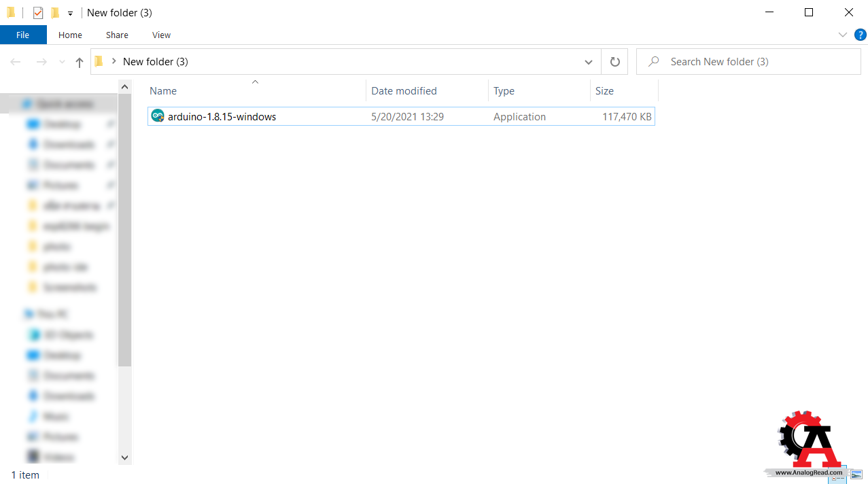Click the navigation pane scrollbar thumb
Image resolution: width=868 pixels, height=484 pixels.
pyautogui.click(x=124, y=230)
